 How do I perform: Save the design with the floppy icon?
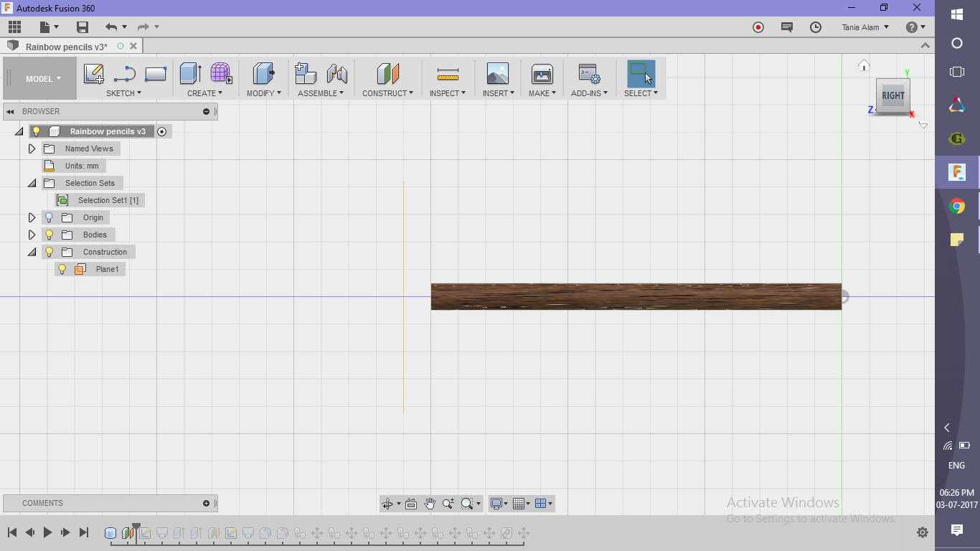tap(83, 27)
